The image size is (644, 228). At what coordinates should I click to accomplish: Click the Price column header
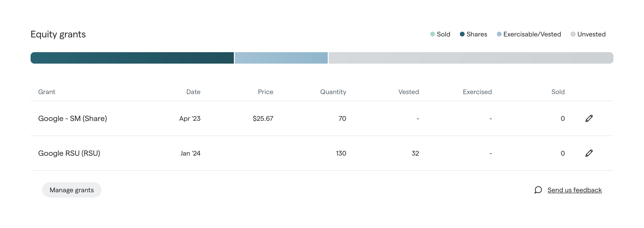pos(265,92)
